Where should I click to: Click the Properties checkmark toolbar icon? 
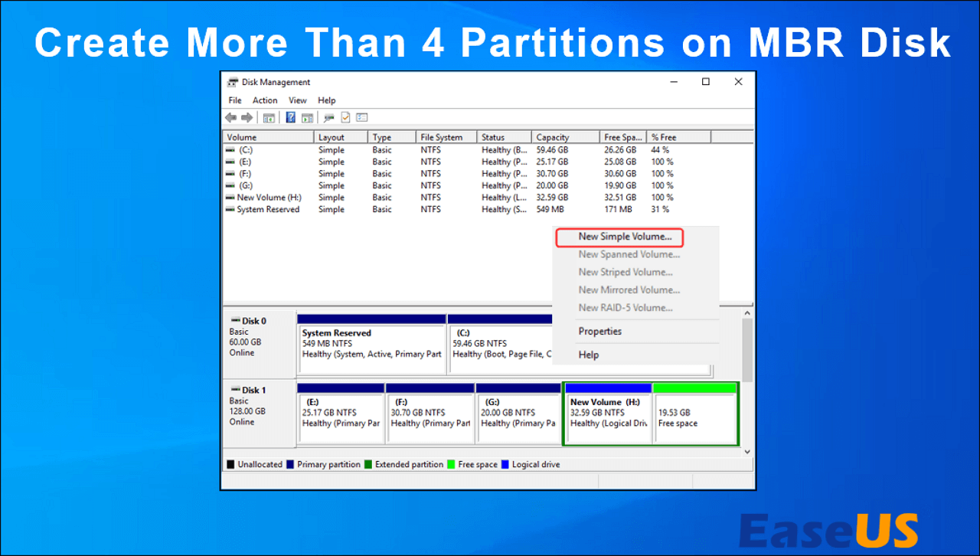tap(345, 117)
